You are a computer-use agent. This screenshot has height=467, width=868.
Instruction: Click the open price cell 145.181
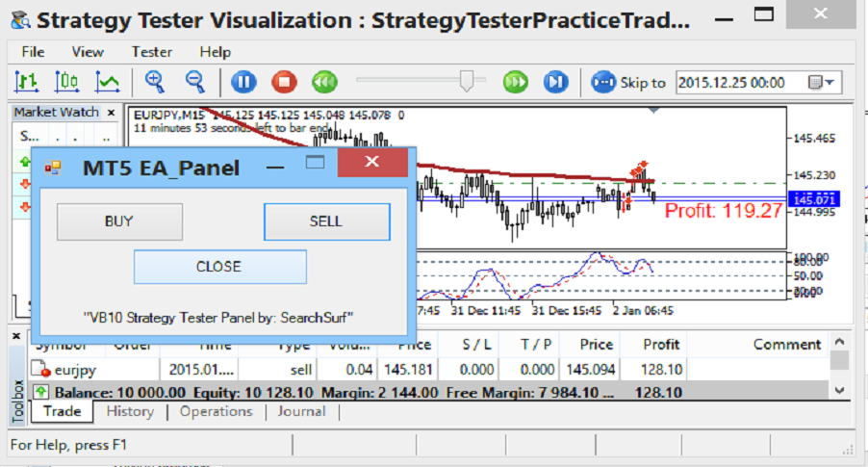(x=408, y=370)
